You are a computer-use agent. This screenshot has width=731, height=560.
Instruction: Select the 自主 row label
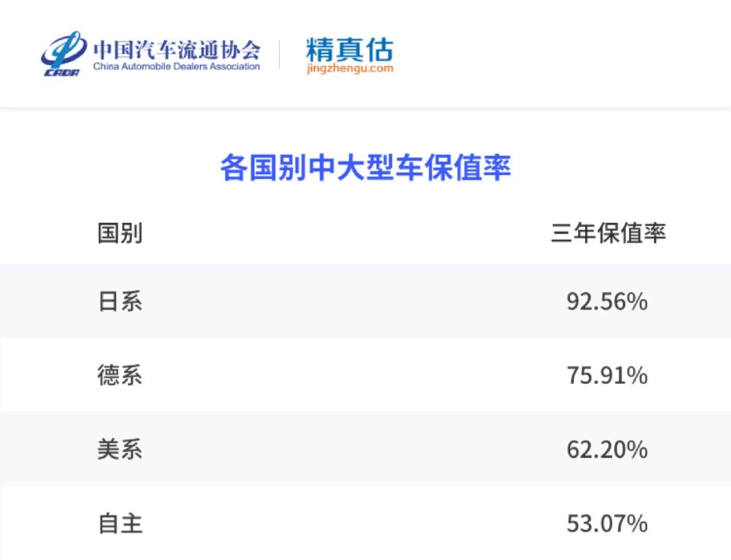tap(120, 523)
